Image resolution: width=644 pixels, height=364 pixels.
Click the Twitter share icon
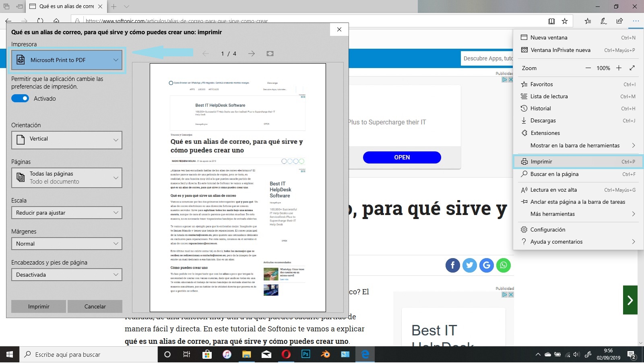click(x=470, y=265)
